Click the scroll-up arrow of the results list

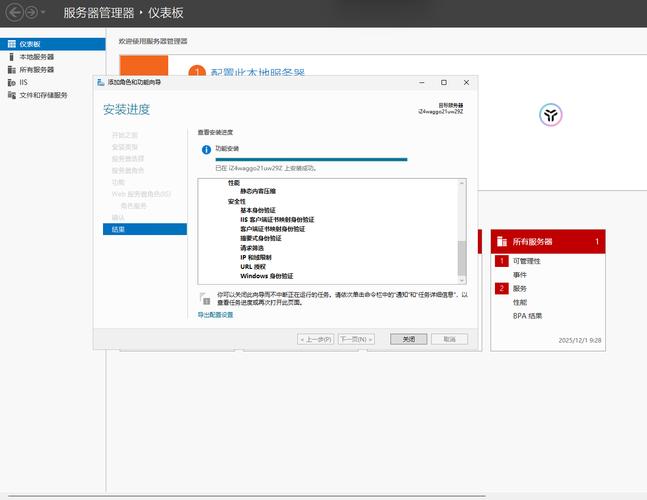click(x=462, y=183)
